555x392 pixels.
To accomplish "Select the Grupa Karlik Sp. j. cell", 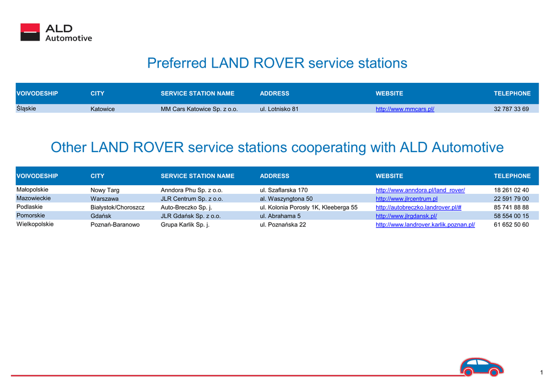I will [x=185, y=225].
